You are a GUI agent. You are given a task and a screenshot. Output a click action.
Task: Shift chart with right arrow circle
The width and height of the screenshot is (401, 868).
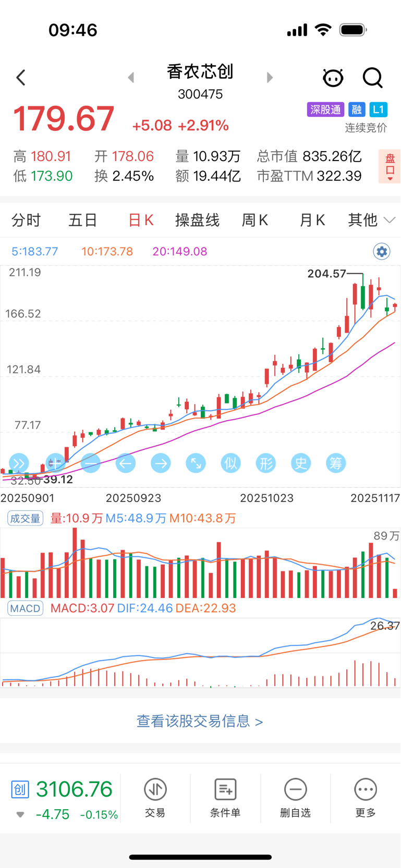pos(161,463)
